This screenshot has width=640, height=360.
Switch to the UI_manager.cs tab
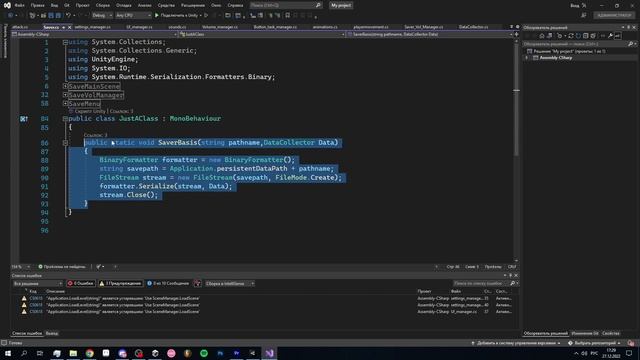(139, 27)
